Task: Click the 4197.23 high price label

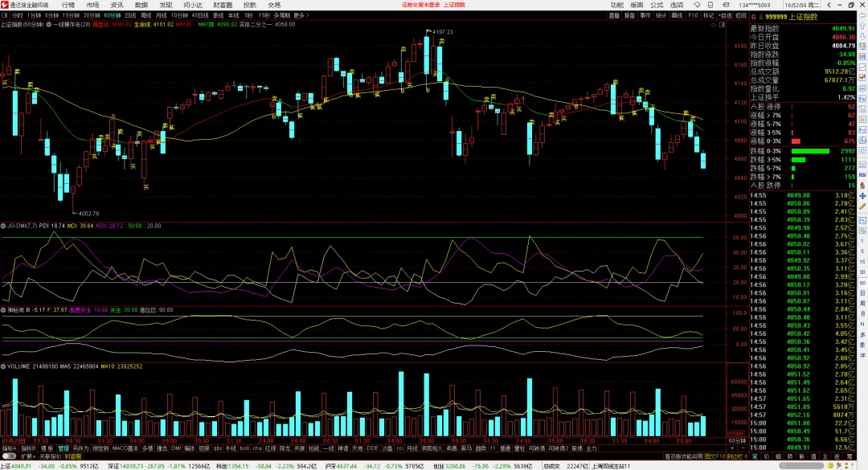Action: tap(442, 31)
